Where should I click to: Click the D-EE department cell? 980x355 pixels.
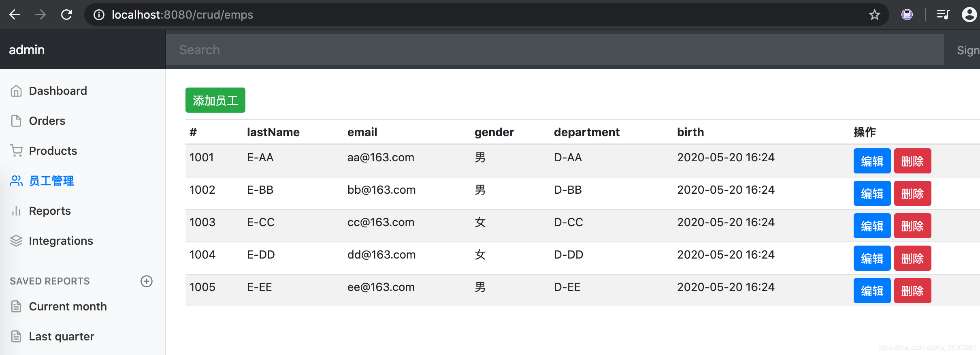567,287
